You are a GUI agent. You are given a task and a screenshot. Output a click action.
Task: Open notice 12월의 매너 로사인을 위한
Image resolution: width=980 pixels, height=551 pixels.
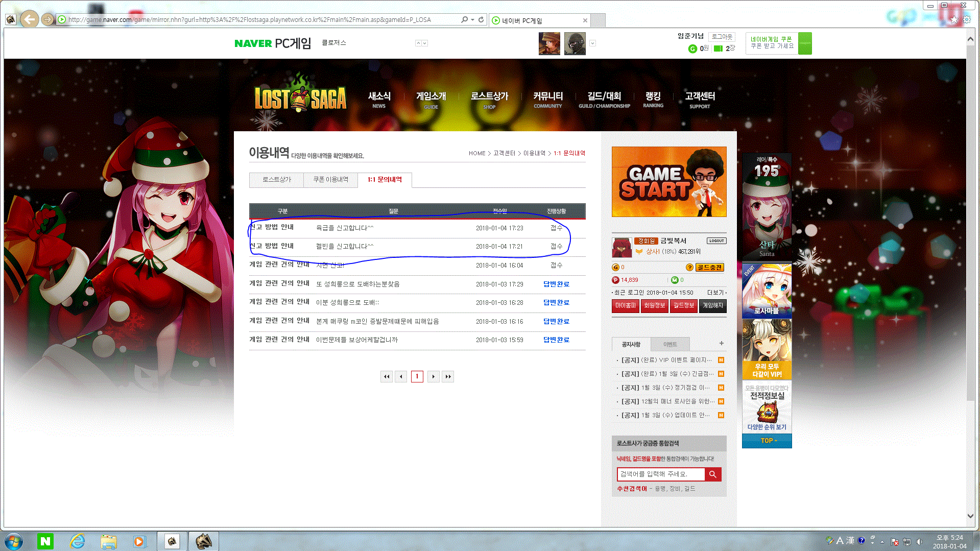pyautogui.click(x=667, y=401)
